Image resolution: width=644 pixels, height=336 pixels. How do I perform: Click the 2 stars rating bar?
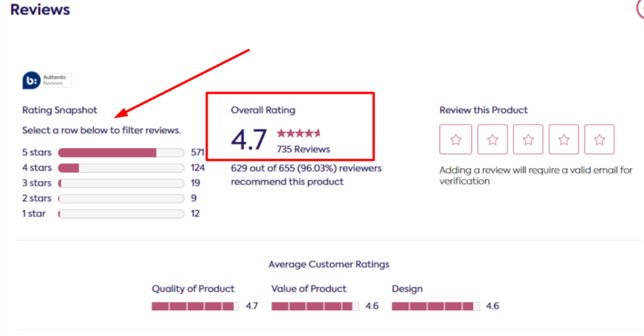[x=121, y=198]
